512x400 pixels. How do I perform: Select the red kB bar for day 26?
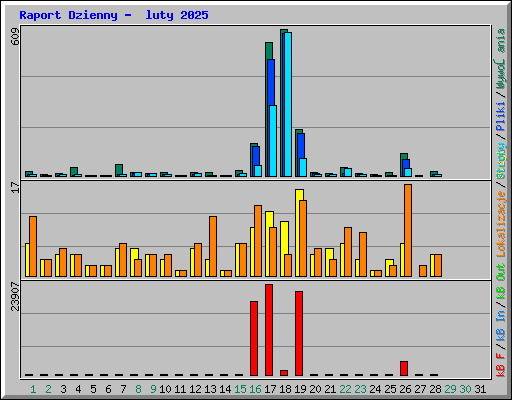point(404,368)
